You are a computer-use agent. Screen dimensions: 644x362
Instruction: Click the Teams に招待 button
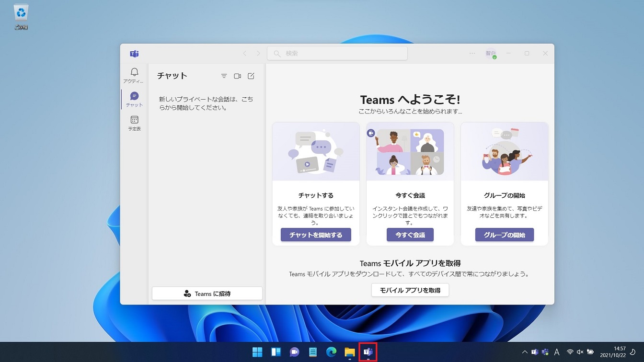point(207,294)
